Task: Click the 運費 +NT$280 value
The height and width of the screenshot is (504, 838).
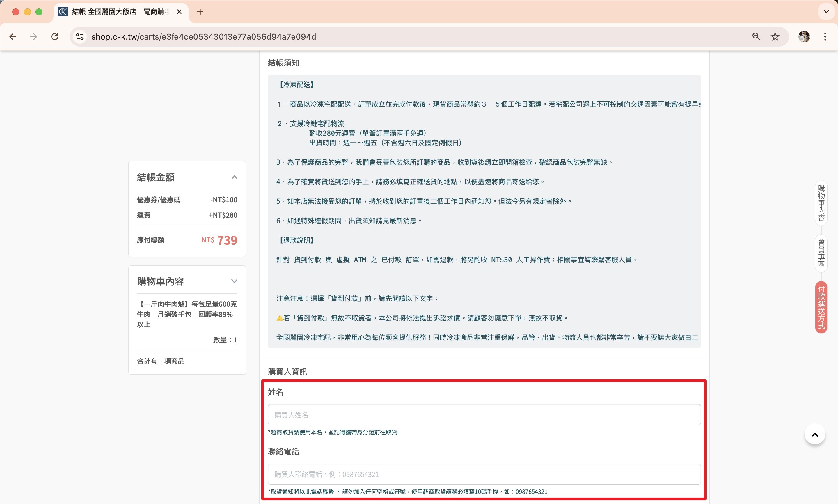Action: [223, 215]
